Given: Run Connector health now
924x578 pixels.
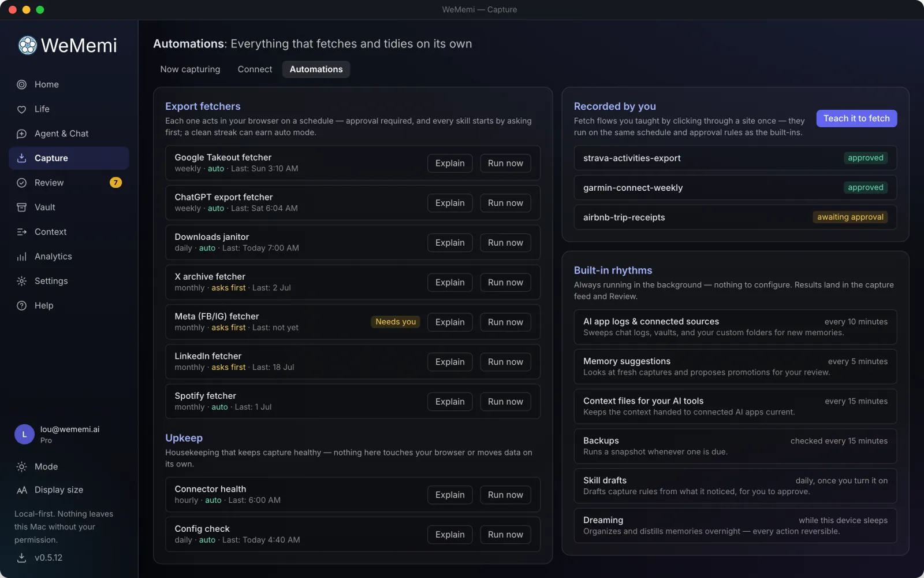Looking at the screenshot, I should click(x=505, y=495).
